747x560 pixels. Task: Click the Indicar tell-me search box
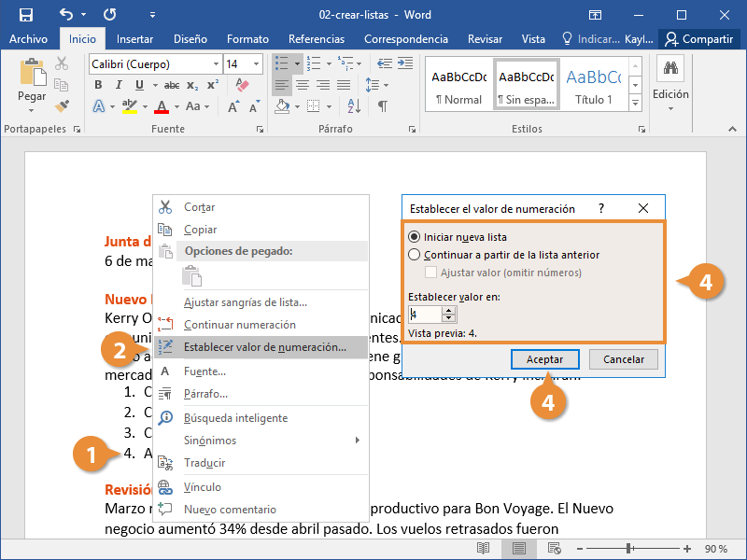[x=591, y=39]
